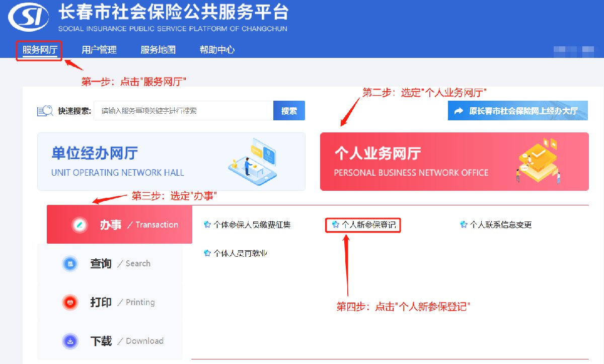
Task: Select the 查询 Search tab
Action: 110,263
